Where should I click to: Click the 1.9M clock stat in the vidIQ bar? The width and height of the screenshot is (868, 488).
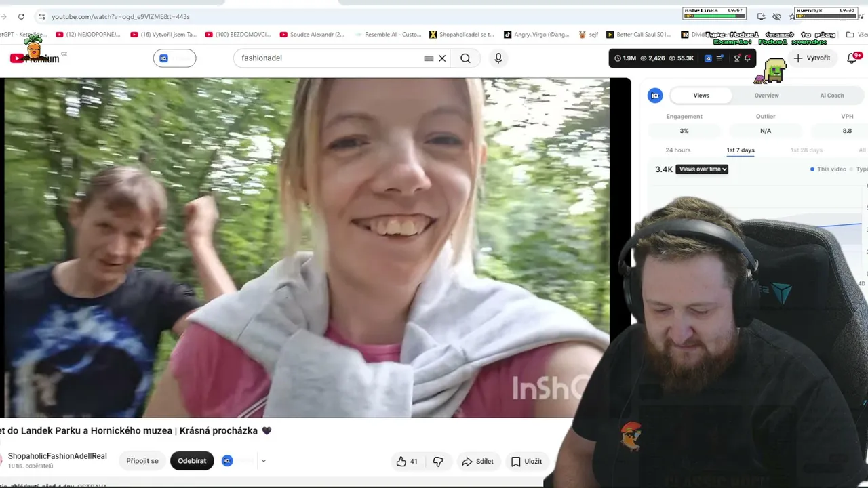(625, 58)
